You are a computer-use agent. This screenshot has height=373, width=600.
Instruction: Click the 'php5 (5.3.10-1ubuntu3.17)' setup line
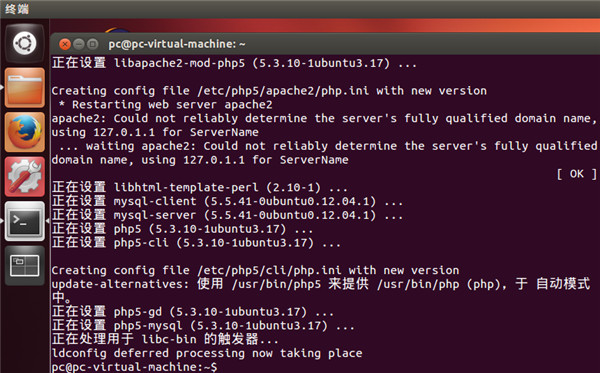click(183, 229)
